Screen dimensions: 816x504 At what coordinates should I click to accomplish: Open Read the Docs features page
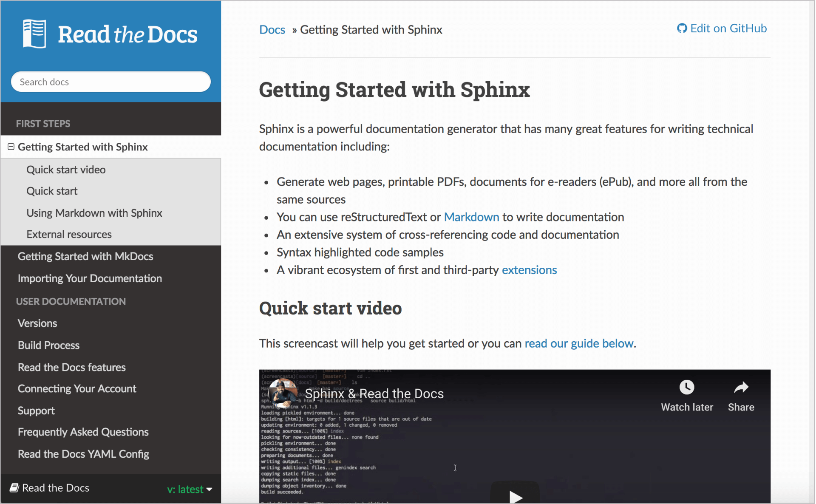72,367
